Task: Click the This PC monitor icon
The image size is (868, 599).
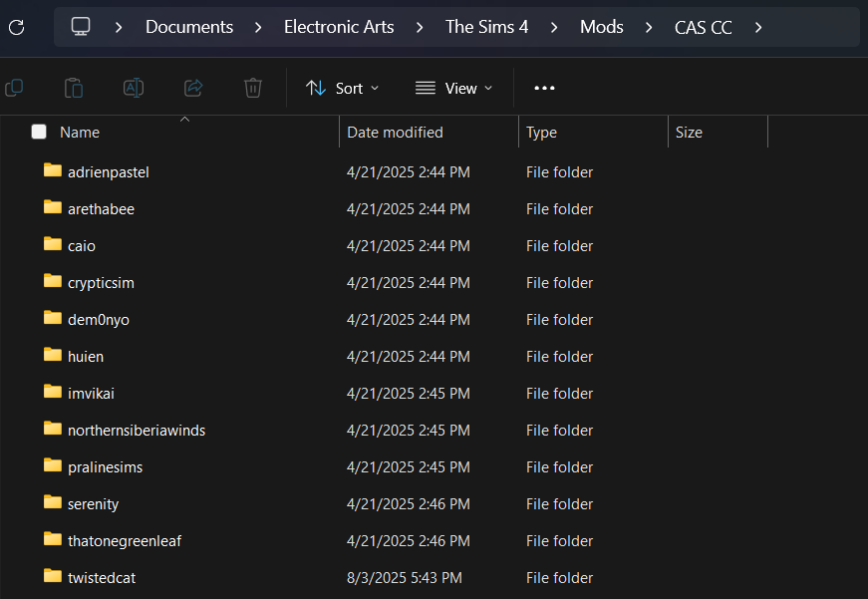Action: tap(81, 27)
